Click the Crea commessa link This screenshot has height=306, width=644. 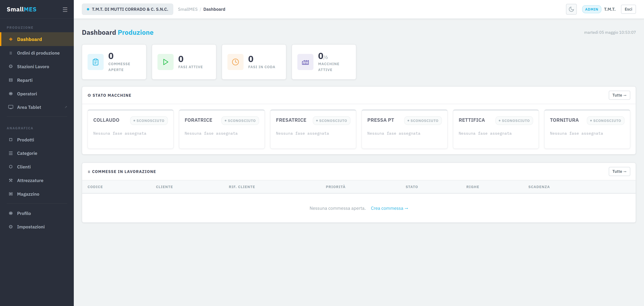[389, 208]
